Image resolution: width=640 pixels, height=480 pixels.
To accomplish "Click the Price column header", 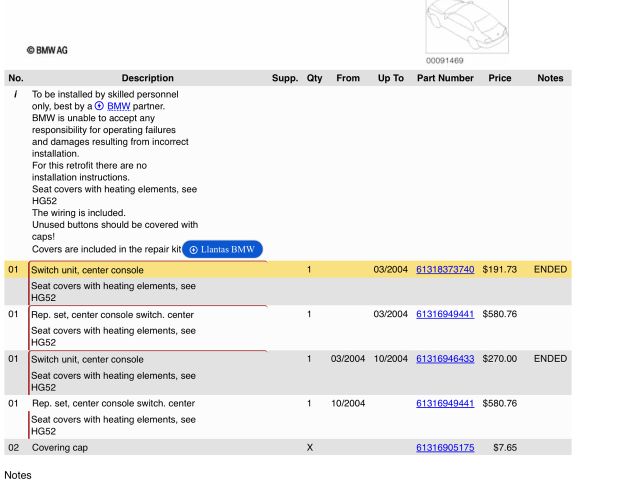I will coord(500,78).
